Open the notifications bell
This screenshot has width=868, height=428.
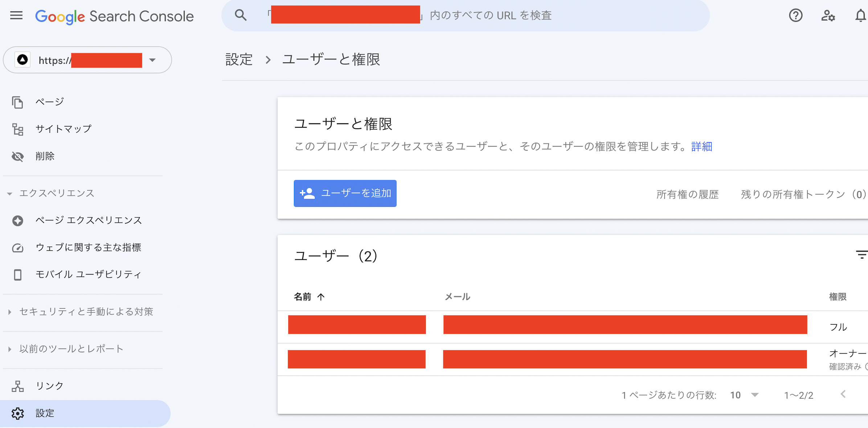[x=860, y=16]
